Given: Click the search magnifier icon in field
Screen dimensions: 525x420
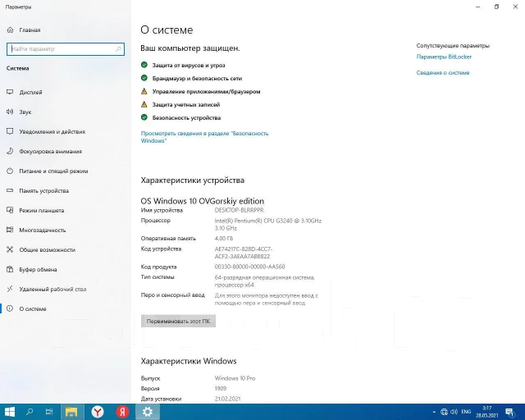Looking at the screenshot, I should [118, 49].
